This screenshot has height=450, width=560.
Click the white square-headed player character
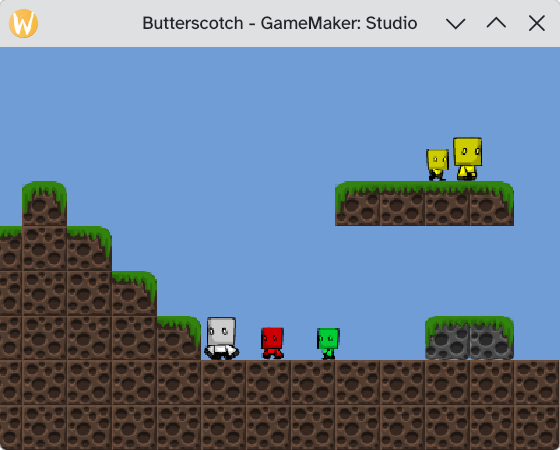pyautogui.click(x=221, y=338)
